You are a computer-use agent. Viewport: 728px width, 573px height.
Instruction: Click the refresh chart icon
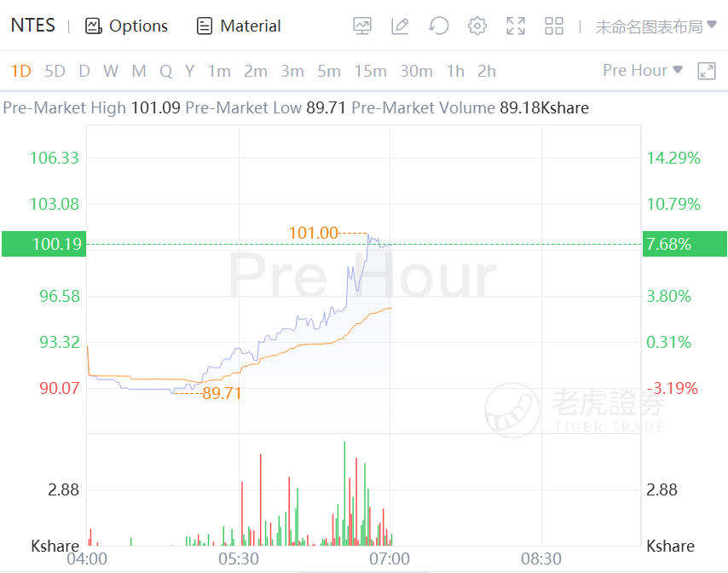tap(438, 26)
